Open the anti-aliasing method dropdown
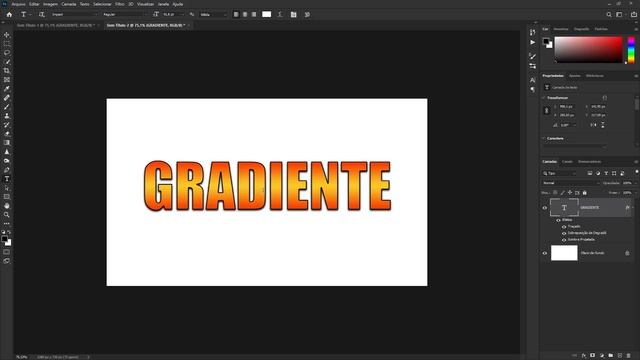The height and width of the screenshot is (360, 640). click(213, 14)
